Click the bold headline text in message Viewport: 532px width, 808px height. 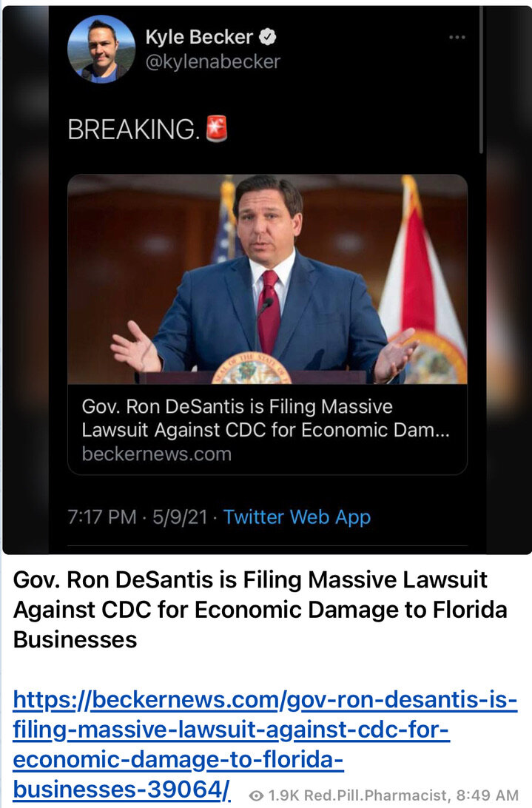pos(260,610)
